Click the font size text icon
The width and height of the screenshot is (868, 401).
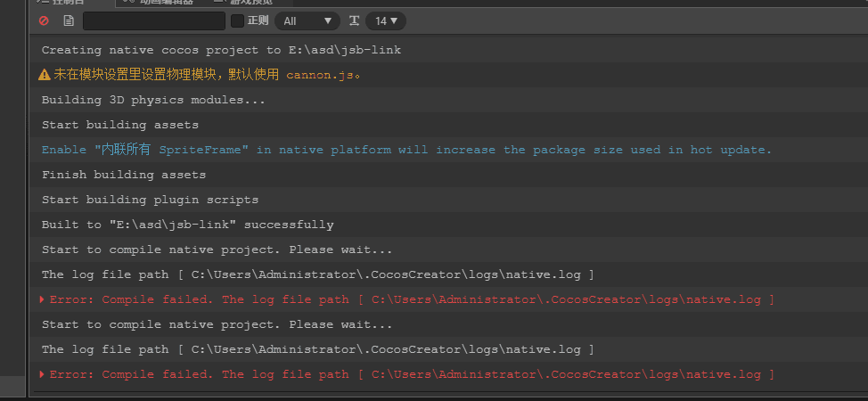[x=354, y=20]
